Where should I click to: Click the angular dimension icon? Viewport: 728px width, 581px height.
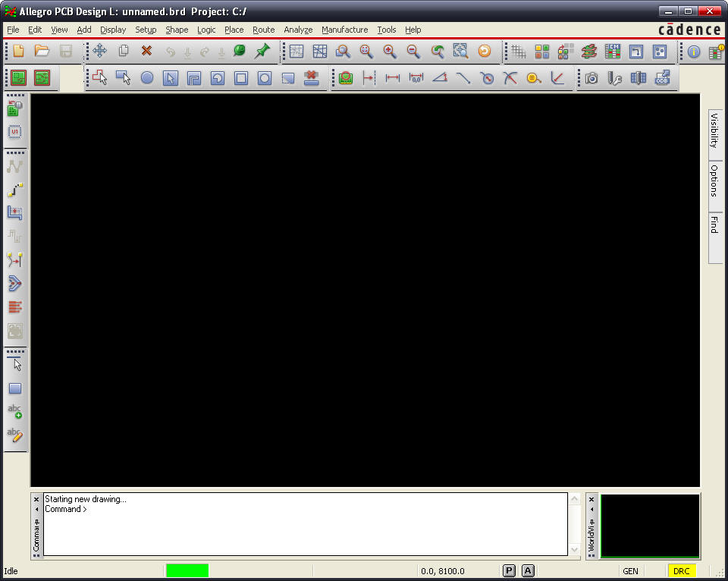pos(440,78)
